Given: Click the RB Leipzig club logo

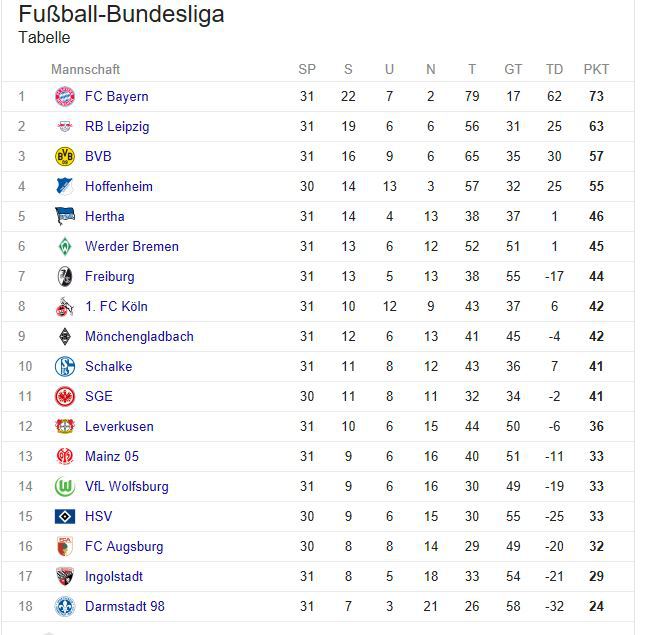Looking at the screenshot, I should click(x=65, y=127).
